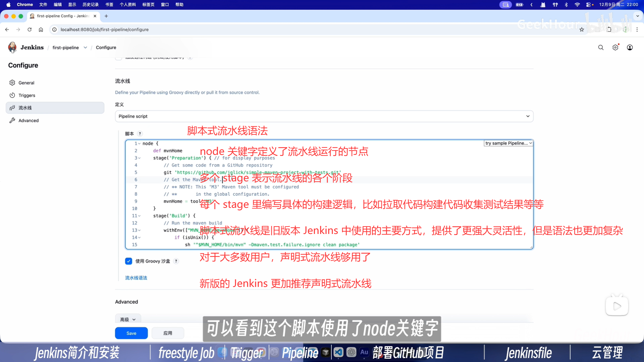Click the browser reload icon
The image size is (644, 362).
30,29
